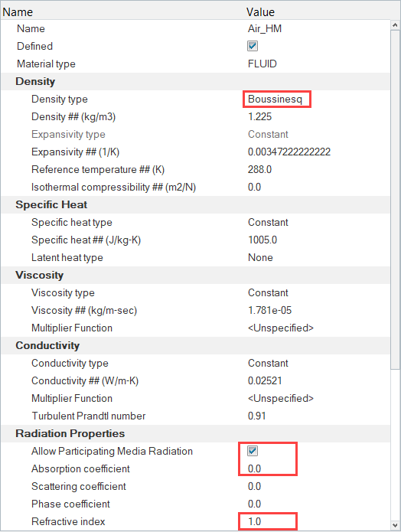Viewport: 401px width, 532px height.
Task: Click scrollbar up arrow
Action: 395,25
